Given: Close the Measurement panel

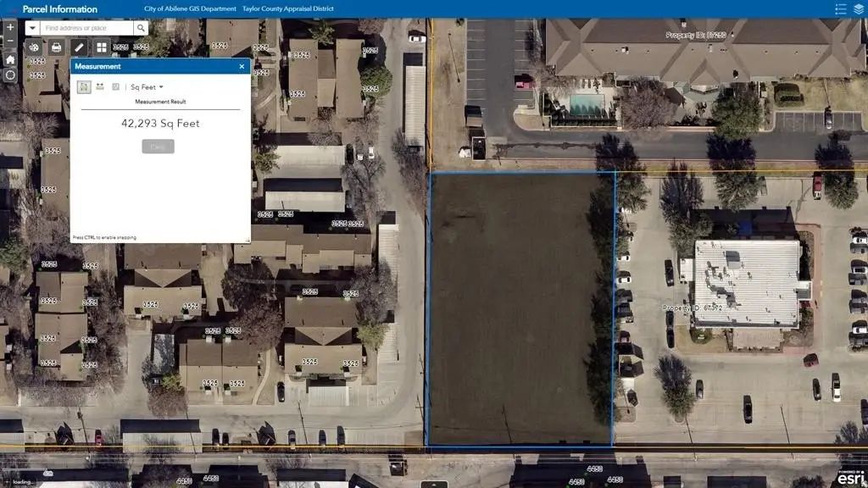Looking at the screenshot, I should click(242, 66).
